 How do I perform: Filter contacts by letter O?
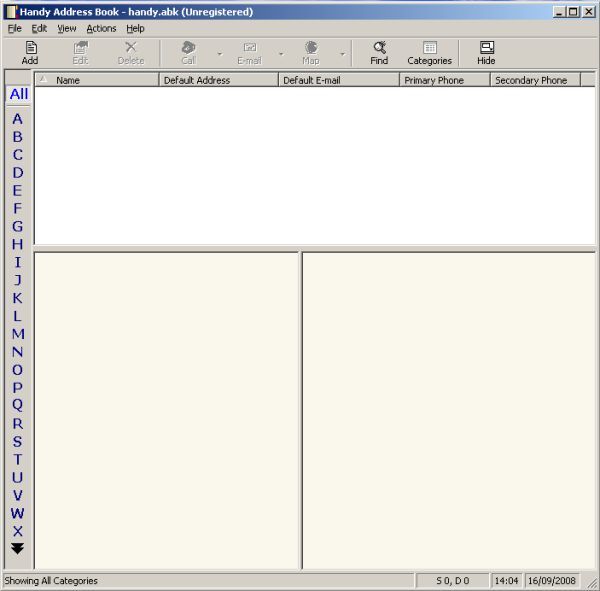point(18,370)
